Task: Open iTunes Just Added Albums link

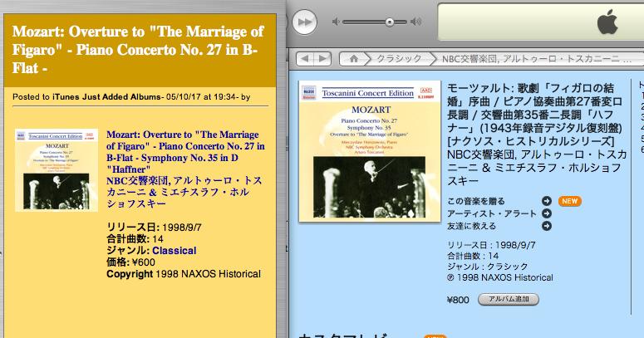Action: click(x=106, y=97)
